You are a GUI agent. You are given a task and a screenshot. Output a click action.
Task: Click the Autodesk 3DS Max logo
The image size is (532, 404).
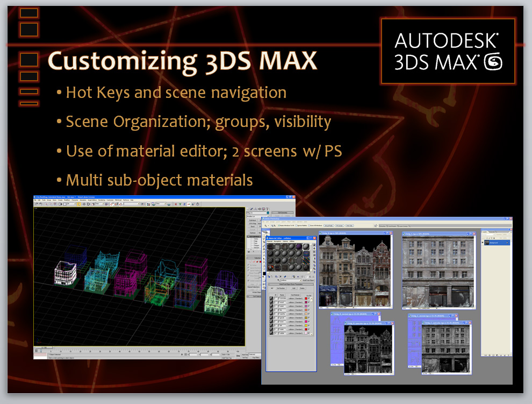(447, 52)
